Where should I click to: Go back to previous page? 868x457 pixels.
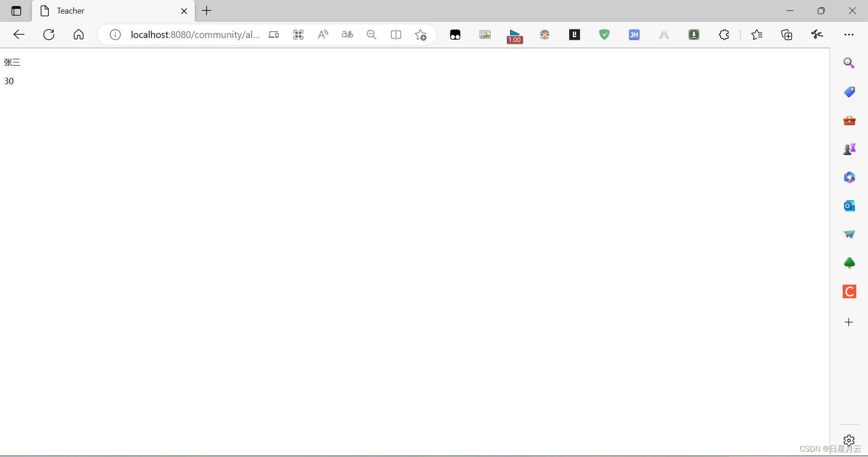pyautogui.click(x=19, y=34)
